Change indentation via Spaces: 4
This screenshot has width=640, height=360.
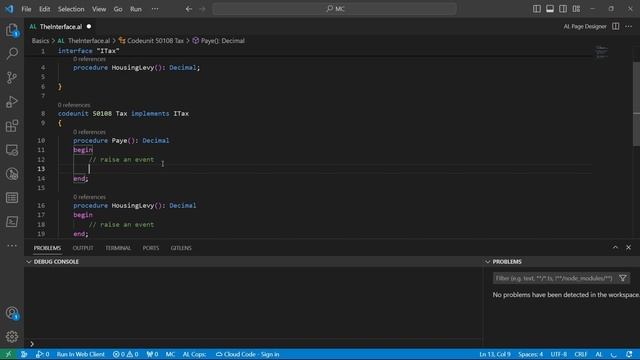531,354
